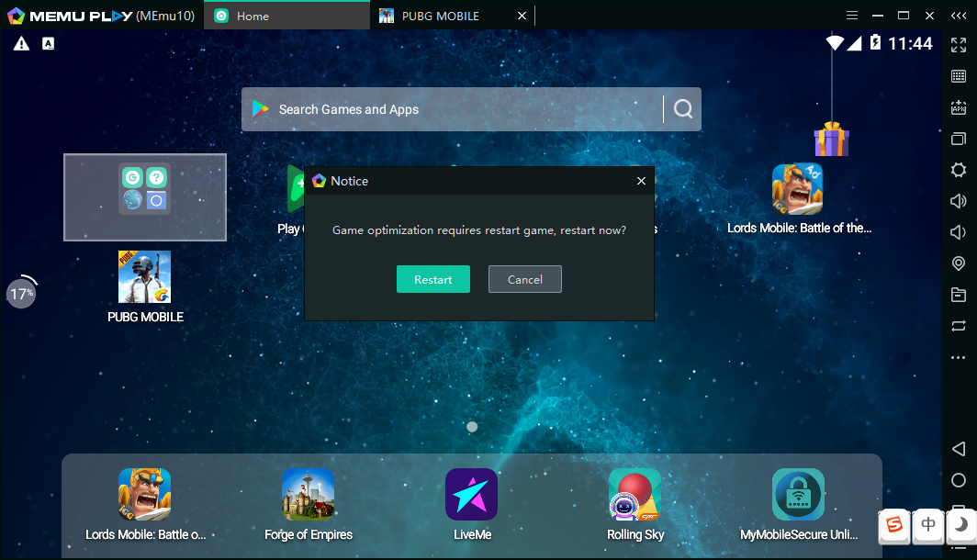Switch to the PUBG MOBILE tab
The image size is (977, 560).
tap(441, 16)
